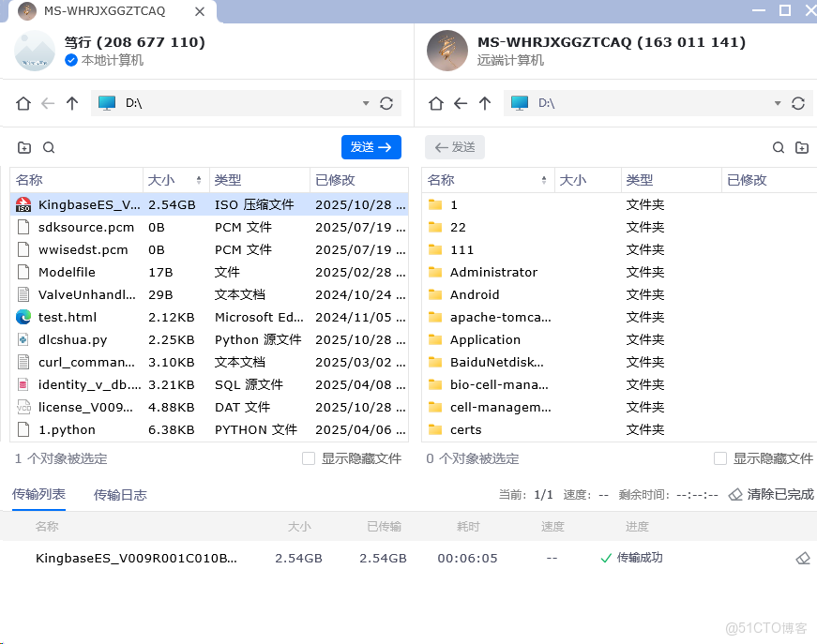This screenshot has height=644, width=817.
Task: Sort remote files by 大小 column
Action: [x=588, y=180]
